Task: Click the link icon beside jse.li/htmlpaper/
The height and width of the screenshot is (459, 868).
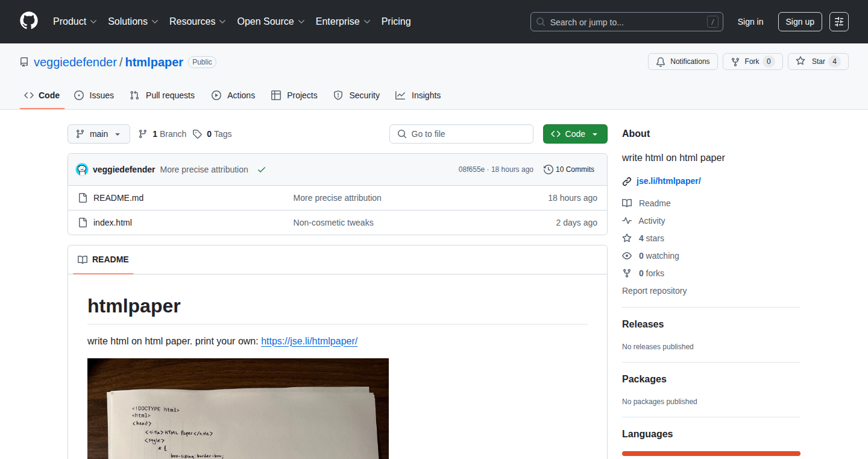Action: 627,181
